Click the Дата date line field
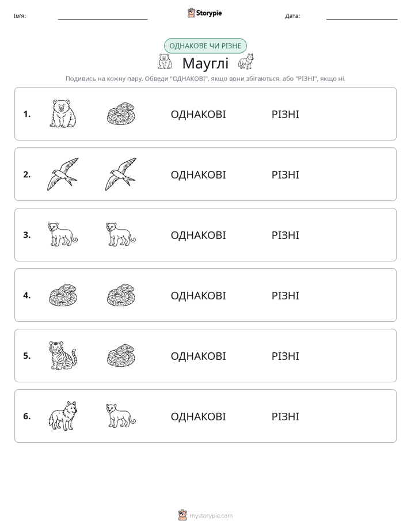 362,16
